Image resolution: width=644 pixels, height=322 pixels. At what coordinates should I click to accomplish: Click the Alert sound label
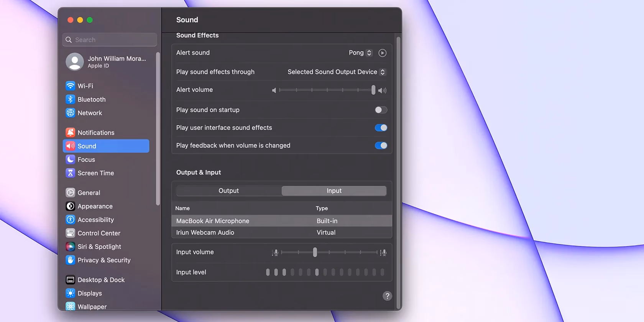(193, 53)
